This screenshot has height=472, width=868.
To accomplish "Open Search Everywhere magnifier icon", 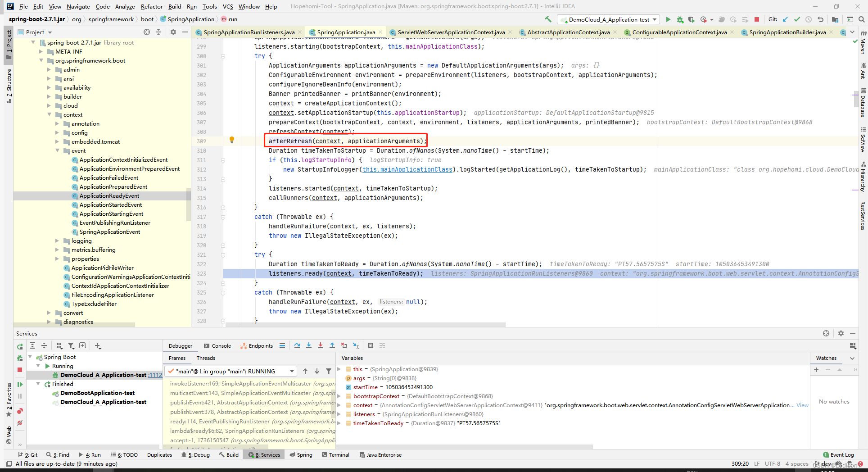I will (861, 19).
